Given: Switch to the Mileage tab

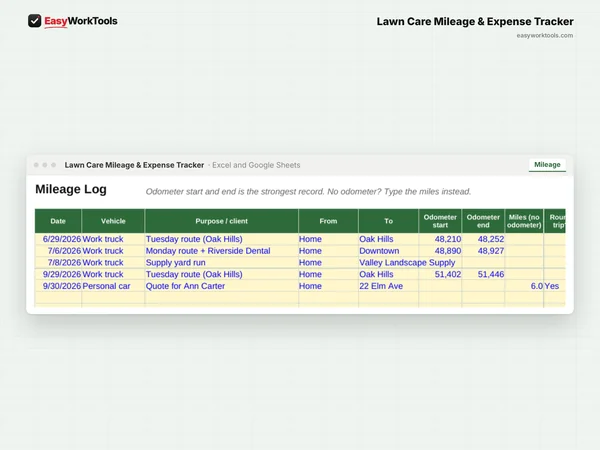Looking at the screenshot, I should [547, 165].
